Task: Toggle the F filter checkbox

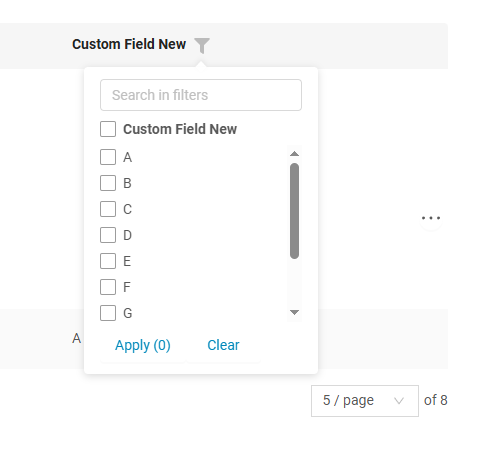Action: 108,287
